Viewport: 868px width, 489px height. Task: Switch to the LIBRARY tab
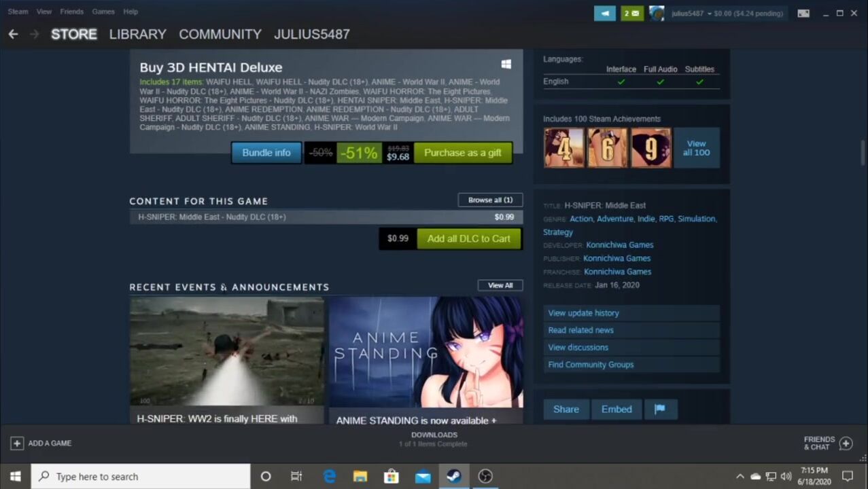click(x=137, y=34)
